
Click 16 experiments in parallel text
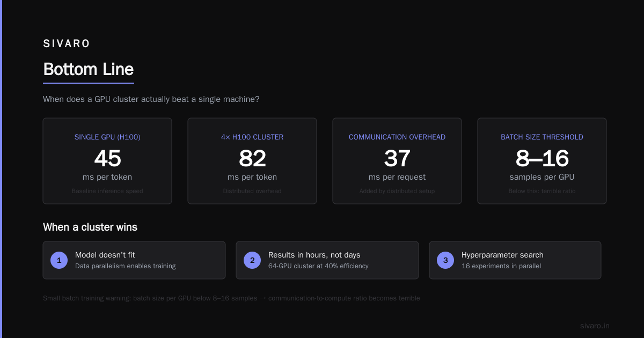[x=501, y=266]
